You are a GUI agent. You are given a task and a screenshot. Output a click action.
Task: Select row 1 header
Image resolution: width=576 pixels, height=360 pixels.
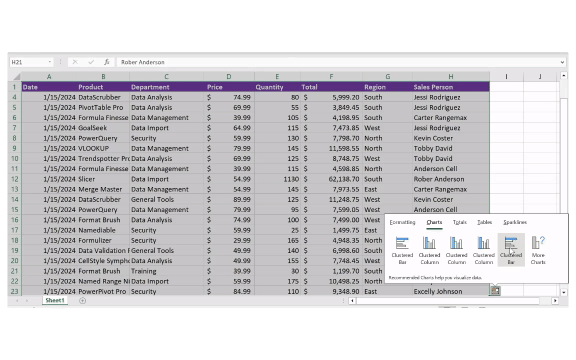click(x=15, y=87)
